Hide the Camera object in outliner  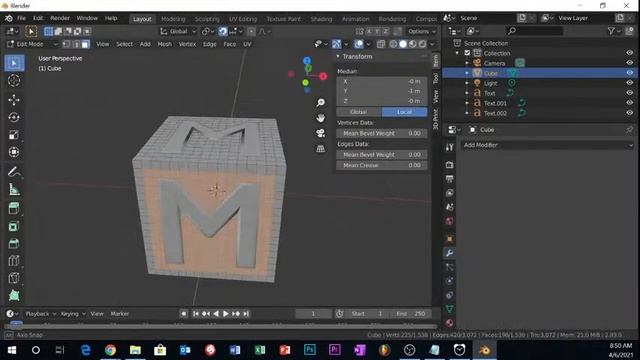point(629,63)
